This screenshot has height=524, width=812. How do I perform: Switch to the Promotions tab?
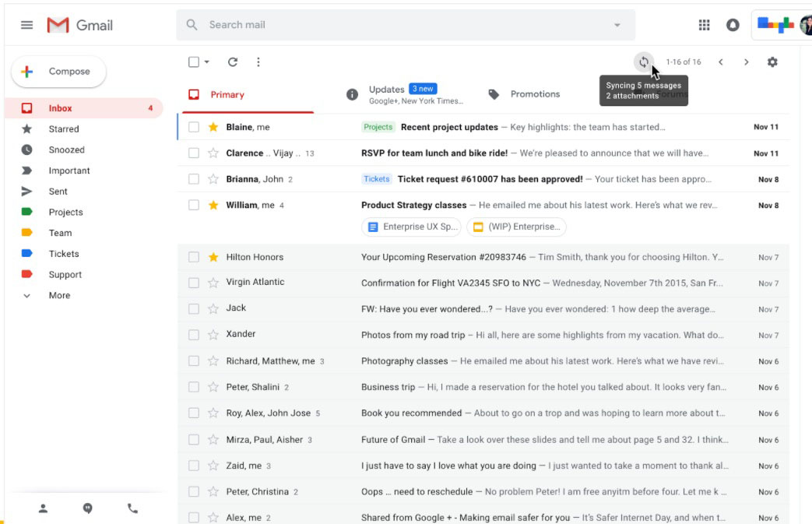[524, 94]
